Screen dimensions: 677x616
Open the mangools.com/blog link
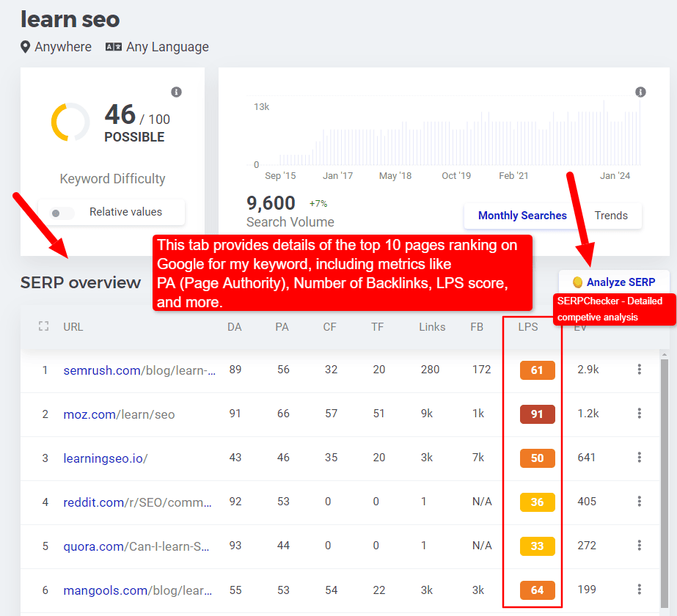[138, 590]
